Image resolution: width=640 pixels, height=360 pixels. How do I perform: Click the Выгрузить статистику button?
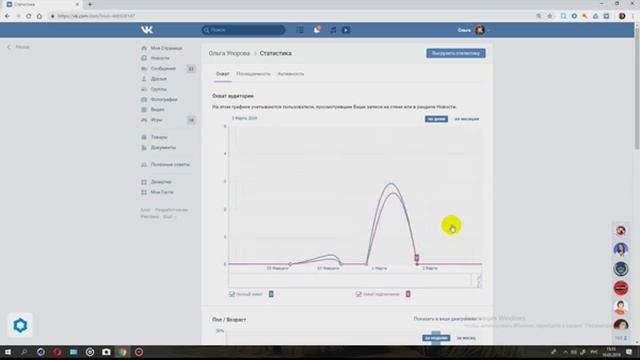pyautogui.click(x=456, y=53)
